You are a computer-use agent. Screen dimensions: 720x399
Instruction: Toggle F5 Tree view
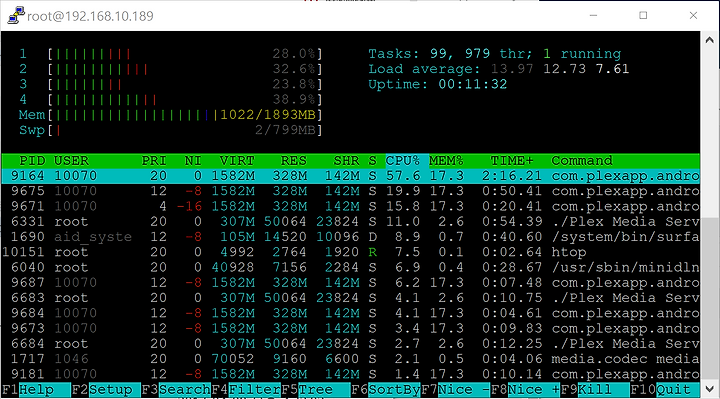[315, 390]
